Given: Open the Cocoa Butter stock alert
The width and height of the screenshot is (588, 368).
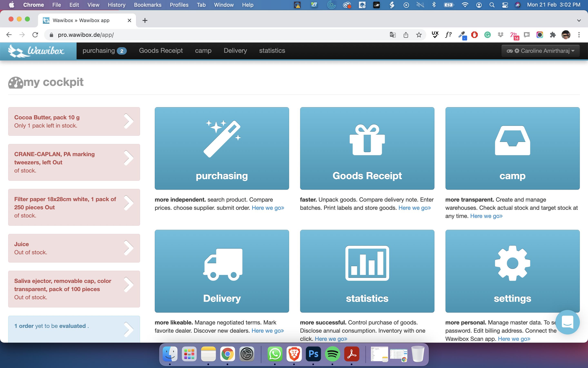Looking at the screenshot, I should 74,121.
